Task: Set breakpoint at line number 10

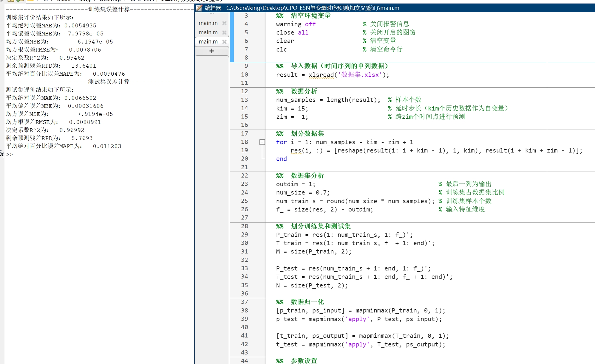Action: [x=245, y=74]
